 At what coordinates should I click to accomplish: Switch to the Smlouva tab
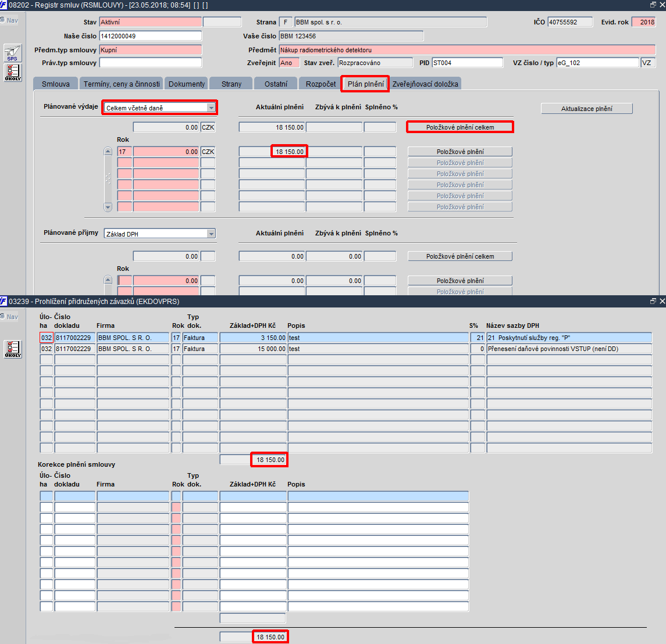56,84
